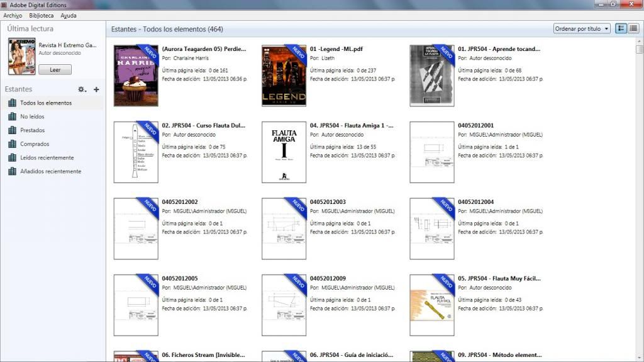
Task: Open the 04052012001 document thumbnail
Action: [x=432, y=152]
